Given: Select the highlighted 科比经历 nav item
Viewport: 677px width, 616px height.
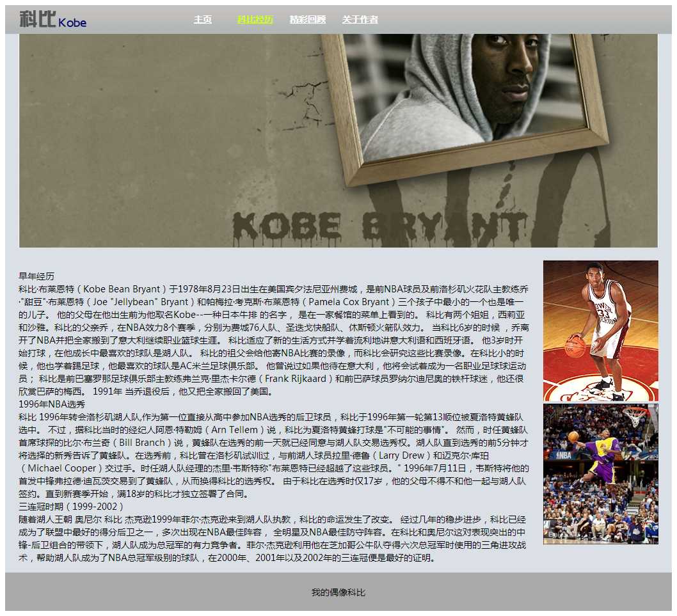Looking at the screenshot, I should [255, 20].
